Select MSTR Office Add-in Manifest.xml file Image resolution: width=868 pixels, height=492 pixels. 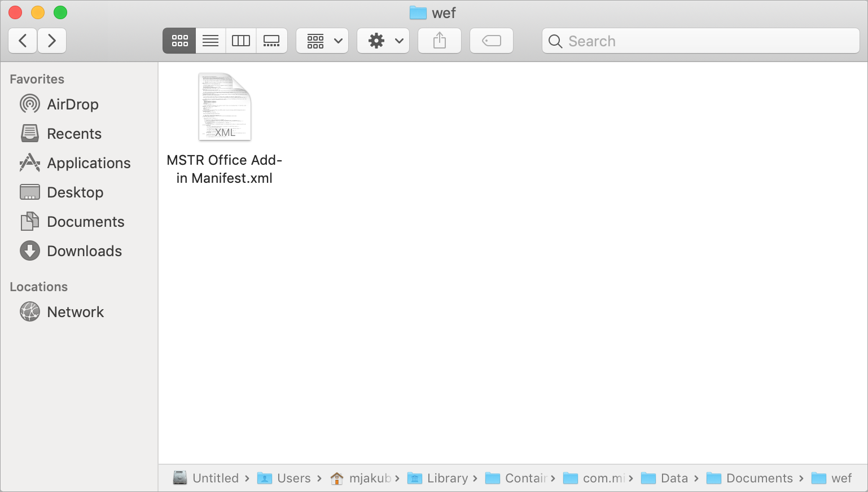click(x=225, y=107)
